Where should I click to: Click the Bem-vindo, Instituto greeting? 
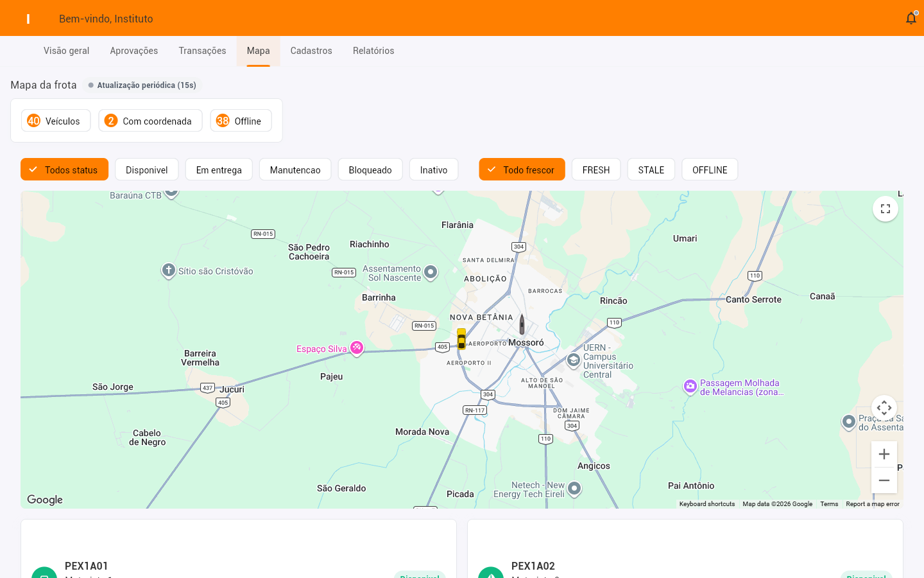click(x=106, y=19)
